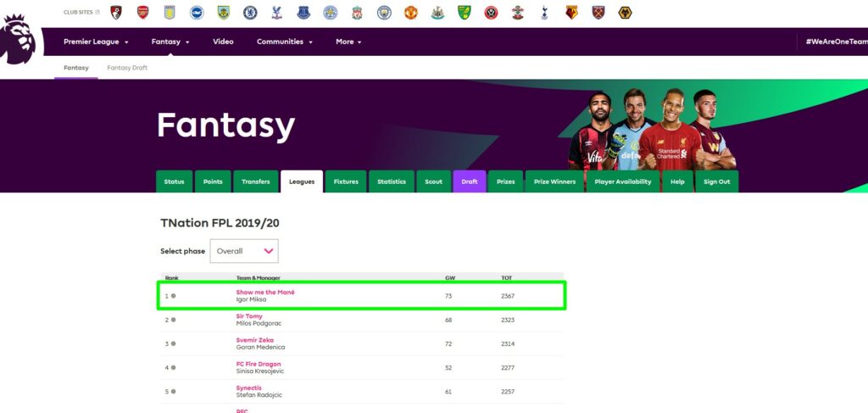Viewport: 868px width, 413px height.
Task: Expand the More menu
Action: [348, 42]
